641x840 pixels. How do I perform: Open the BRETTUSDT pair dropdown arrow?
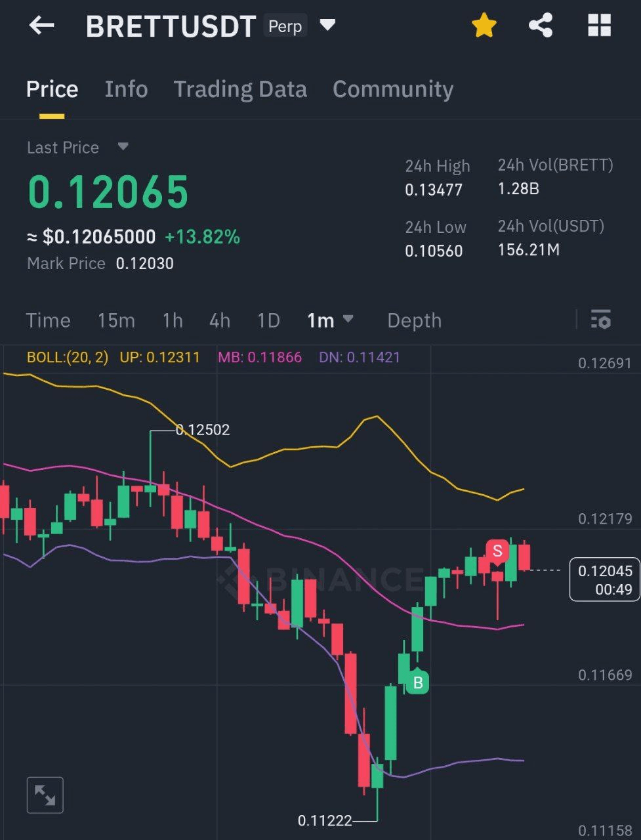[x=327, y=26]
